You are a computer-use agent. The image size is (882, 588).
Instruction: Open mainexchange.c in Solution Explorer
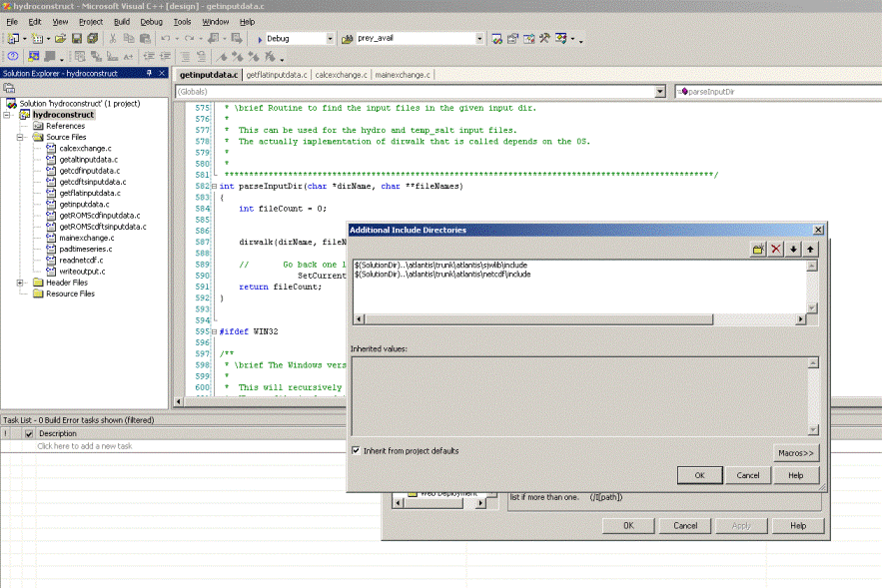pyautogui.click(x=87, y=238)
